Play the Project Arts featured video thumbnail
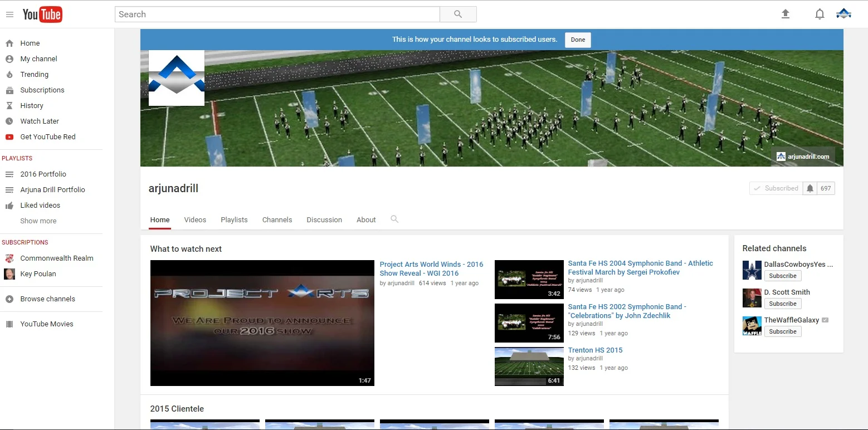The width and height of the screenshot is (868, 430). [262, 323]
